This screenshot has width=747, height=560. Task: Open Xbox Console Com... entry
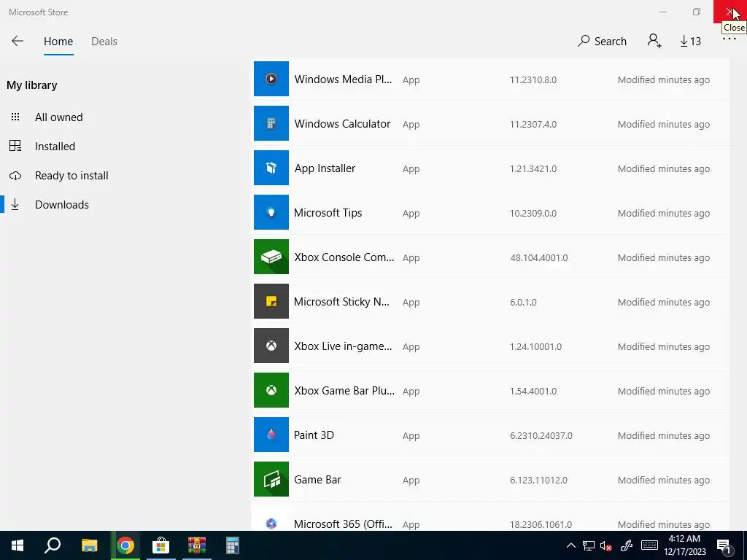(344, 257)
